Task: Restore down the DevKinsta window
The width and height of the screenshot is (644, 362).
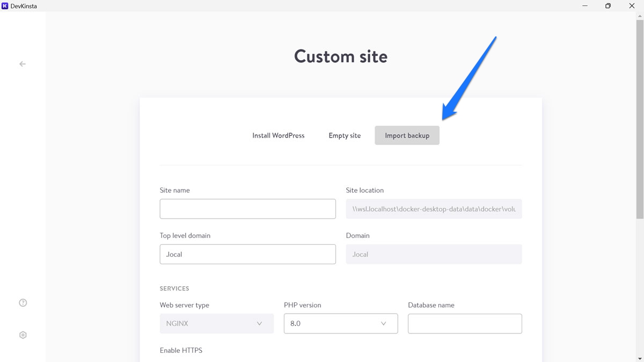Action: [x=608, y=6]
